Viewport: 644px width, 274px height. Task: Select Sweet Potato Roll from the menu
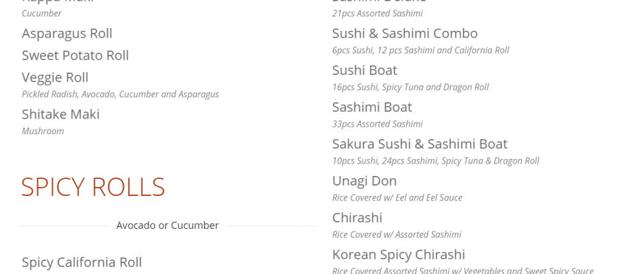pyautogui.click(x=75, y=55)
